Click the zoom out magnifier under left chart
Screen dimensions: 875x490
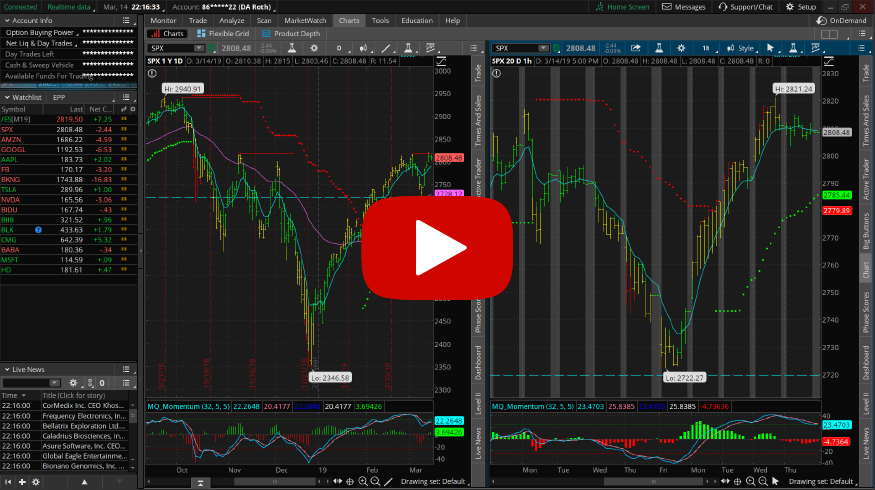tap(375, 481)
